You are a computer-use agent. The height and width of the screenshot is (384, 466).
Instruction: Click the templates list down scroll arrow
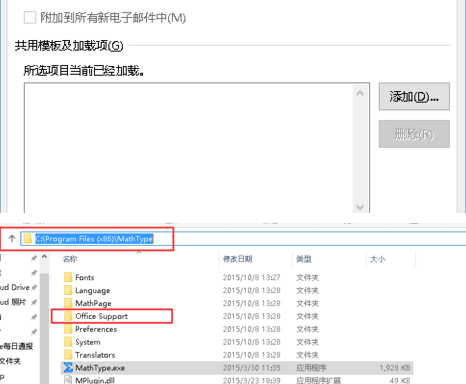[360, 207]
